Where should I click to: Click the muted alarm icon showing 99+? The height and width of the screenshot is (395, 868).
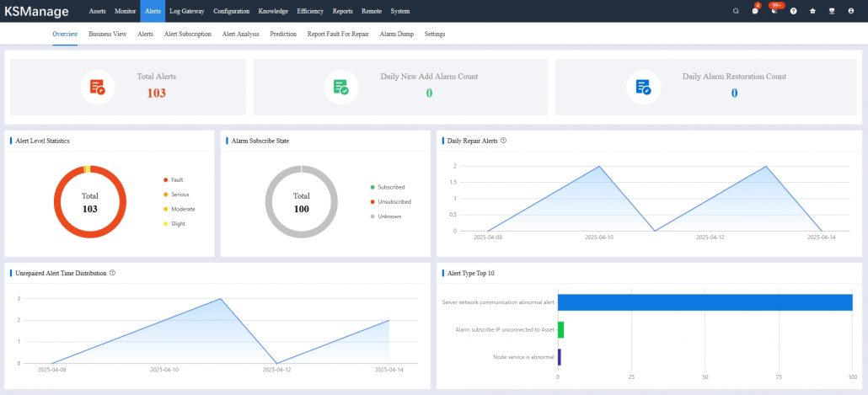pos(774,11)
